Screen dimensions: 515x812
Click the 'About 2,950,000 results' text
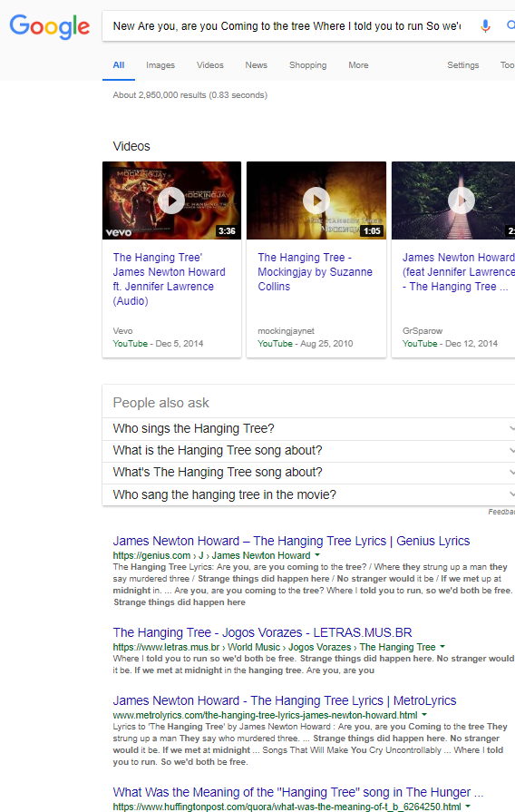tap(190, 95)
